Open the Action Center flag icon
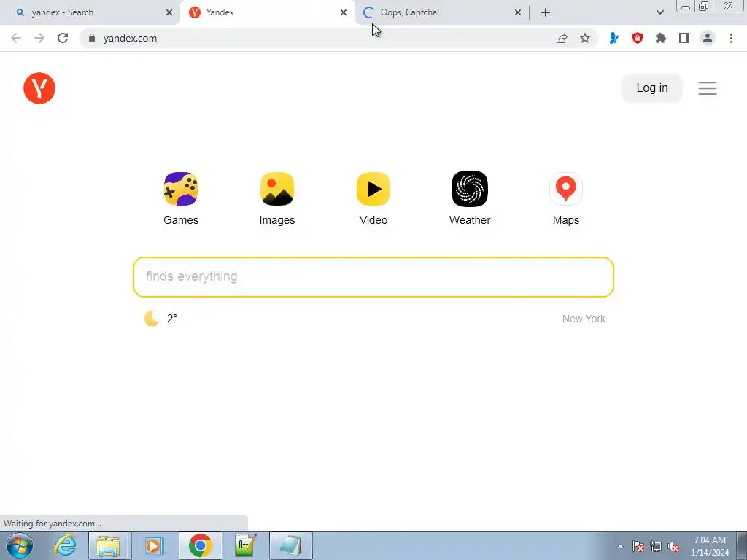The width and height of the screenshot is (747, 560). coord(638,546)
